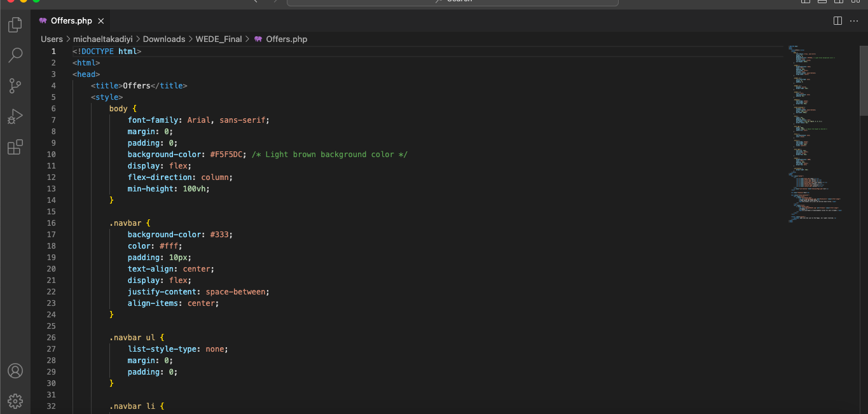
Task: Place cursor in the DOCTYPE html declaration
Action: click(x=107, y=52)
